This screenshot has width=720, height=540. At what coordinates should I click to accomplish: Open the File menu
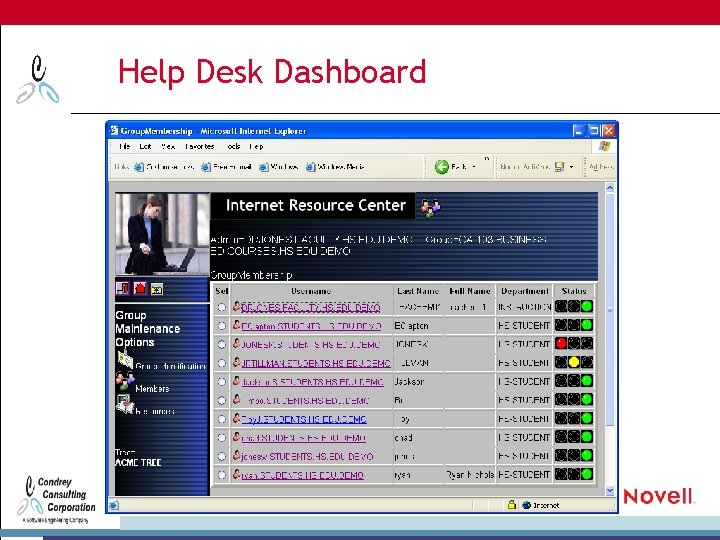(x=124, y=146)
